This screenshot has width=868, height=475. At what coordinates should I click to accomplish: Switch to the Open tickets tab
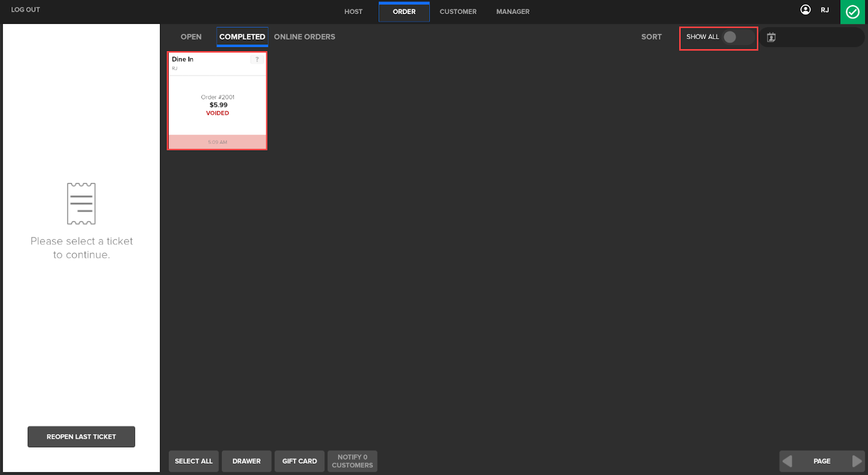coord(191,37)
